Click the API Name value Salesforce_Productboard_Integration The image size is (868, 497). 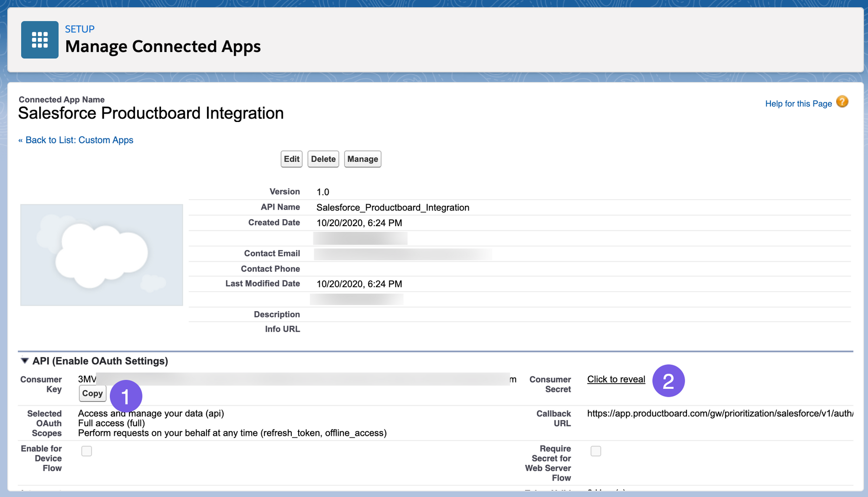393,207
